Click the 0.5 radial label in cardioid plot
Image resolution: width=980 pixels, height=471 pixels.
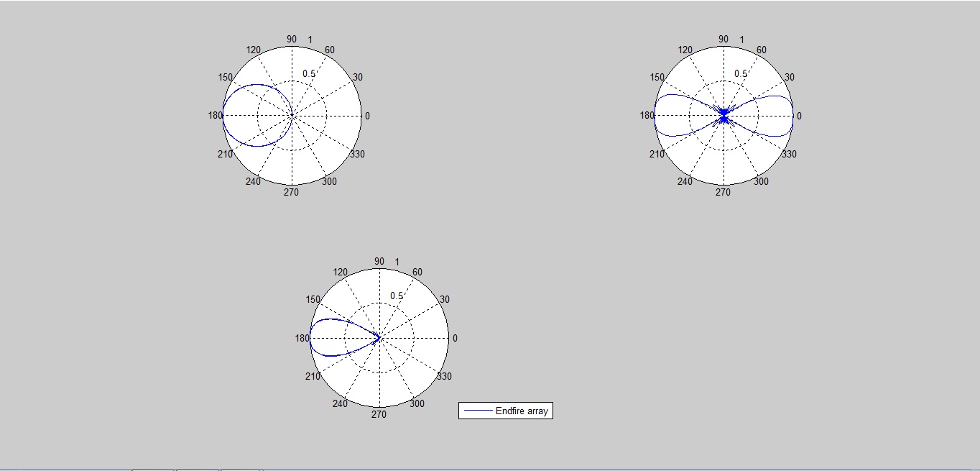click(x=309, y=73)
